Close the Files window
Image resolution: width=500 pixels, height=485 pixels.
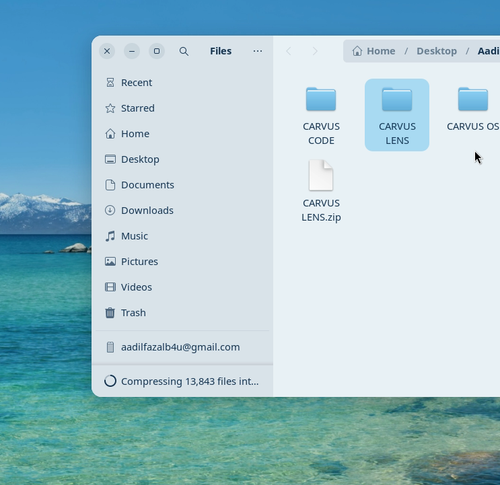click(107, 51)
